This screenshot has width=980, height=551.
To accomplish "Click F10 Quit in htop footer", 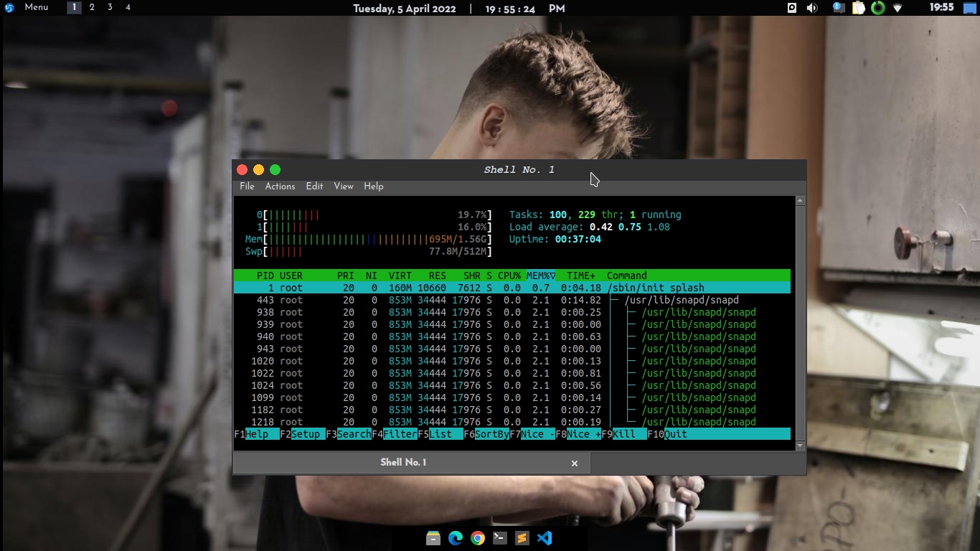I will coord(667,434).
